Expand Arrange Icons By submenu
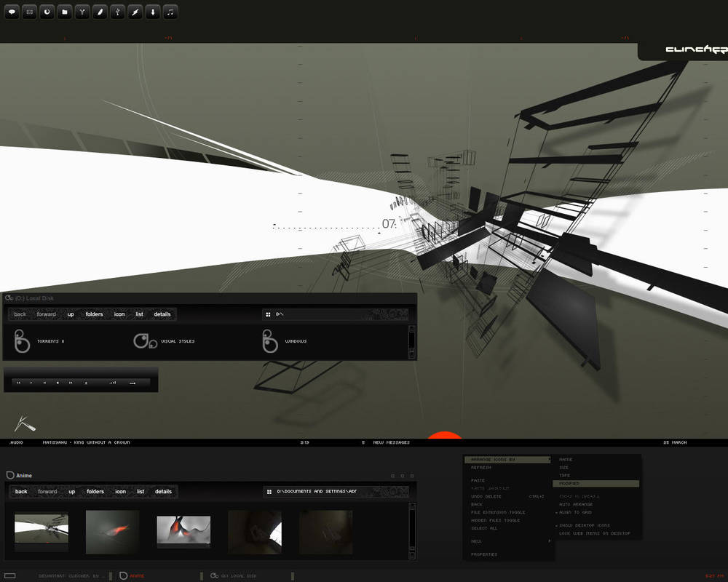Image resolution: width=728 pixels, height=582 pixels. click(507, 460)
